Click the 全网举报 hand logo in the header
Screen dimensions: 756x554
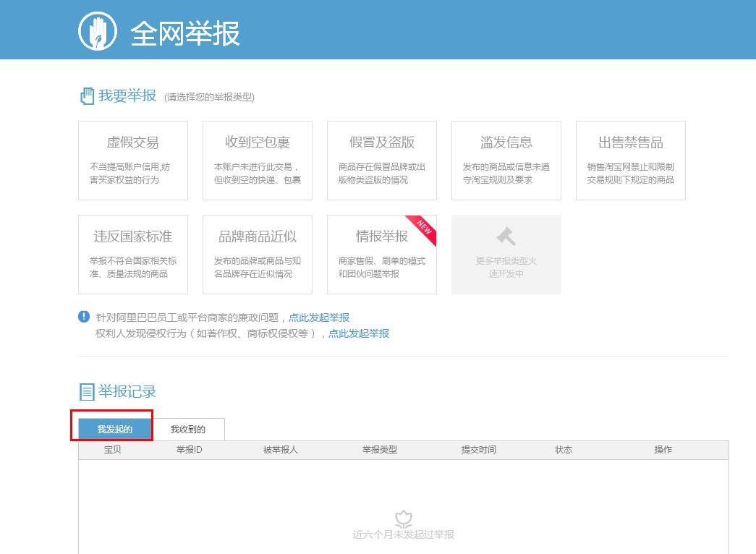click(x=96, y=30)
